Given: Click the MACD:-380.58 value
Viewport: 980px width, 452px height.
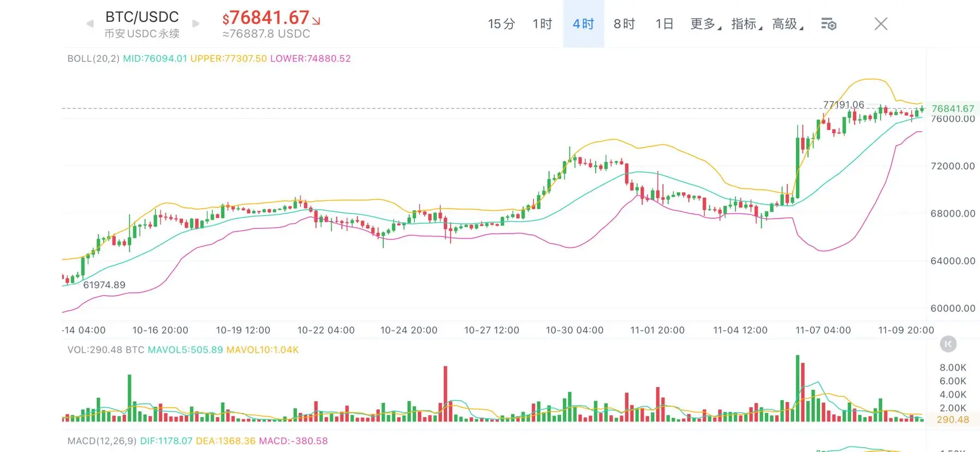Looking at the screenshot, I should 294,441.
